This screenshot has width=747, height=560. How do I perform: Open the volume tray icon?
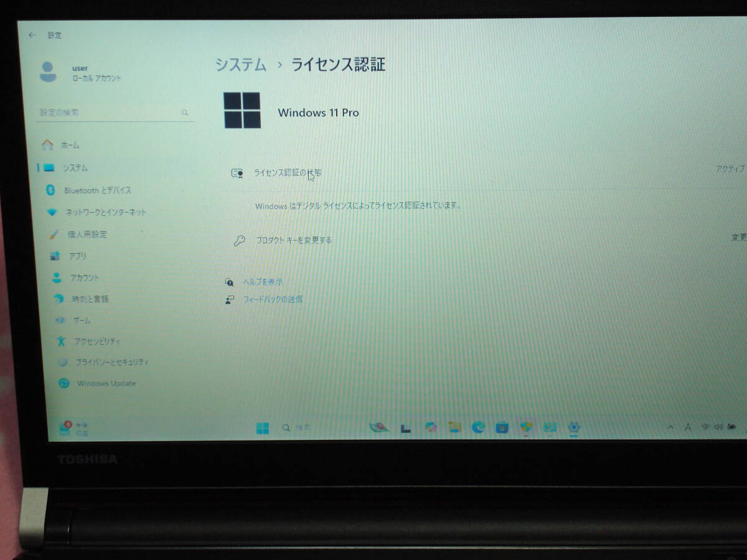pos(719,427)
